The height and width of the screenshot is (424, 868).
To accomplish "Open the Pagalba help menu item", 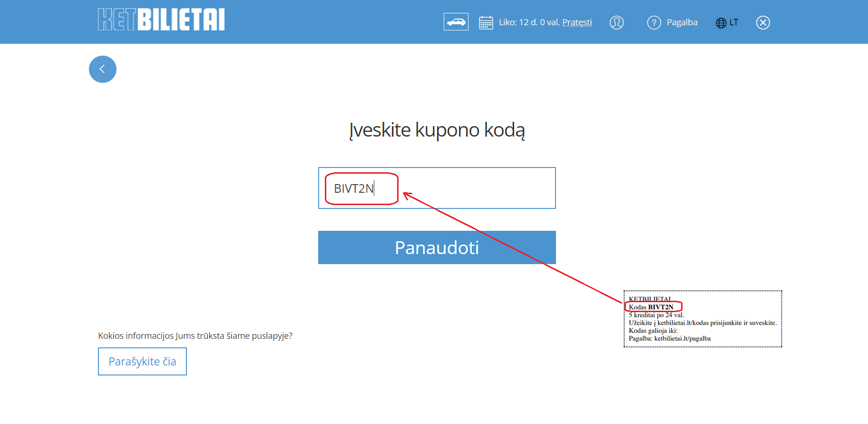I will (x=682, y=22).
